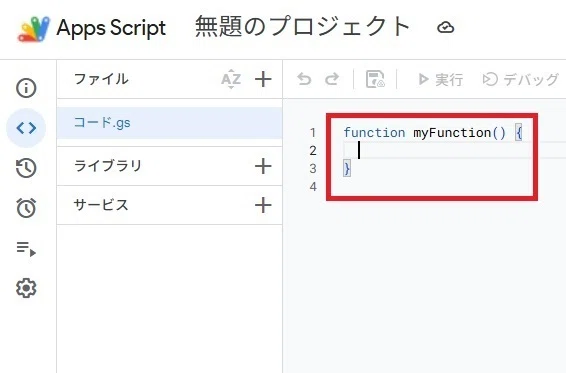Save the project with disk icon
The height and width of the screenshot is (373, 566).
pos(375,79)
